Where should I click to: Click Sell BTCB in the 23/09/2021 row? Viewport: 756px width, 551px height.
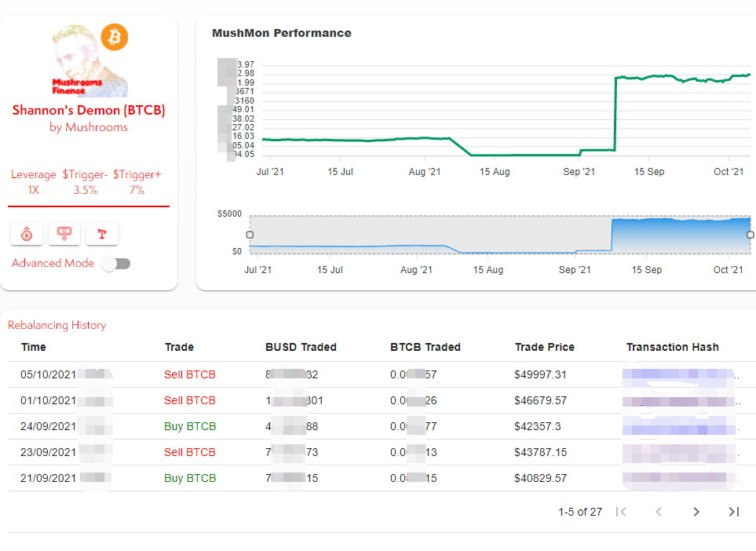(x=189, y=452)
